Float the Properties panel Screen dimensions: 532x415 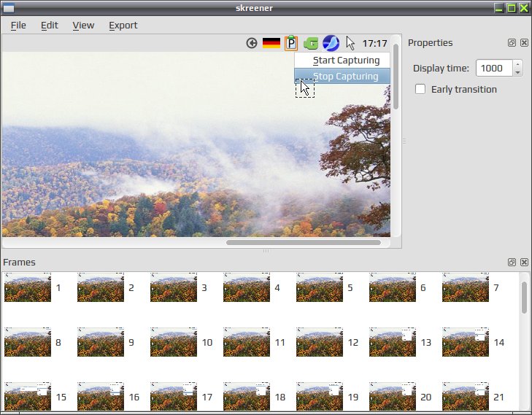click(512, 43)
